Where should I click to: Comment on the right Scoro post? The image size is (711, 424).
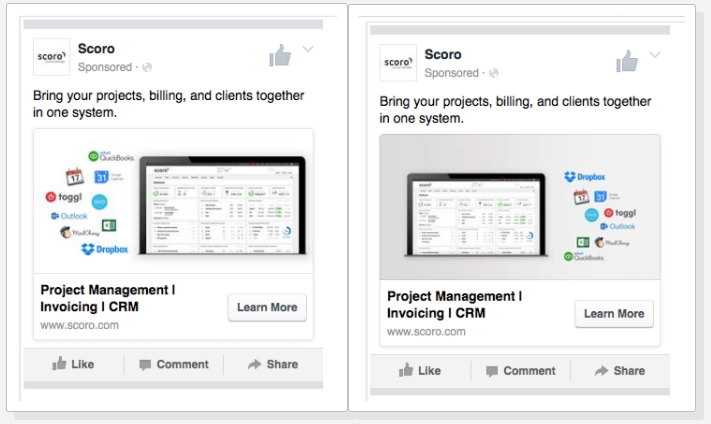tap(520, 370)
